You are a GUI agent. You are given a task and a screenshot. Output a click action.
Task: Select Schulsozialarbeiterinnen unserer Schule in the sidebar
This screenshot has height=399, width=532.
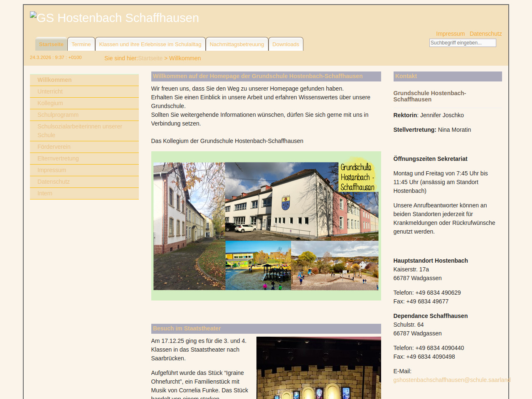pos(79,131)
